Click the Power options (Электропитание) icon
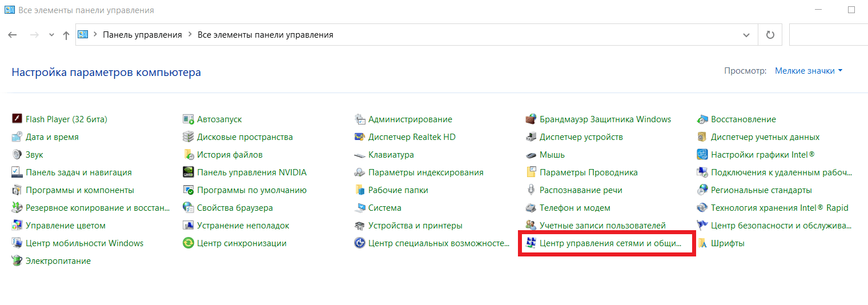 pos(17,261)
